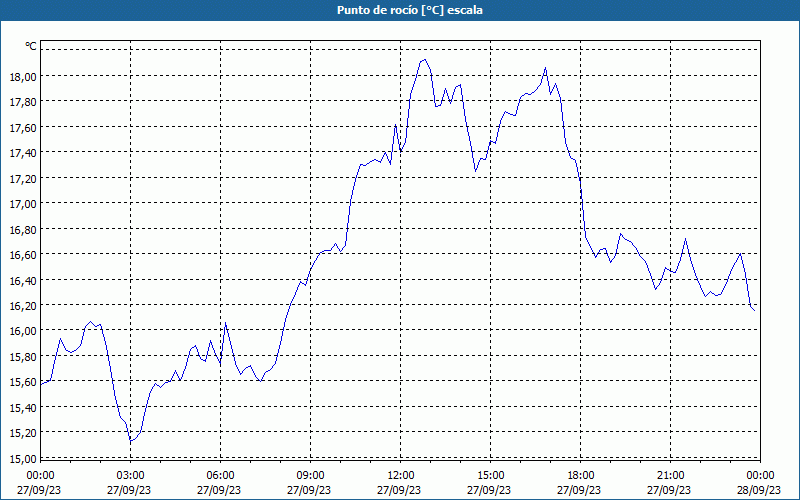Click the 03:00 time label on x-axis
Viewport: 800px width, 500px height.
tap(130, 476)
